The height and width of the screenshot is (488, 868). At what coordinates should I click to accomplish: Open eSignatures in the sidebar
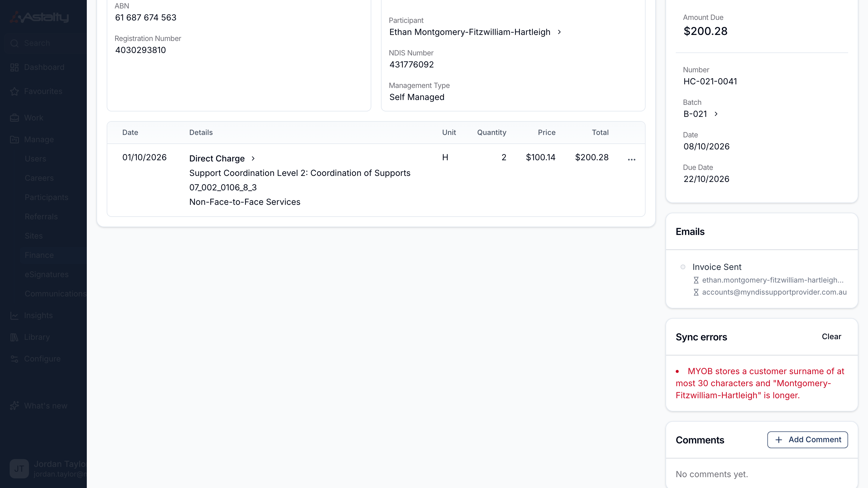tap(46, 274)
